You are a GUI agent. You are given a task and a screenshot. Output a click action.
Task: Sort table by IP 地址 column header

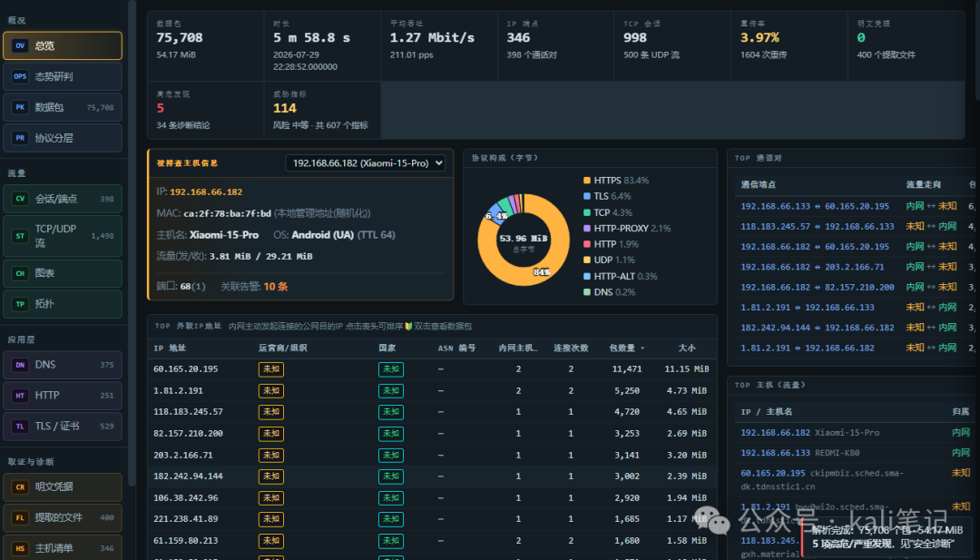pyautogui.click(x=170, y=349)
